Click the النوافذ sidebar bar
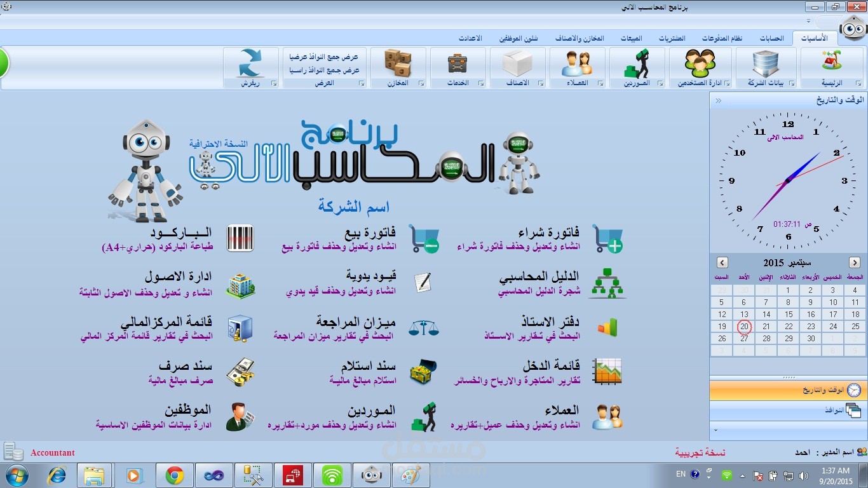The height and width of the screenshot is (488, 868). pyautogui.click(x=787, y=410)
